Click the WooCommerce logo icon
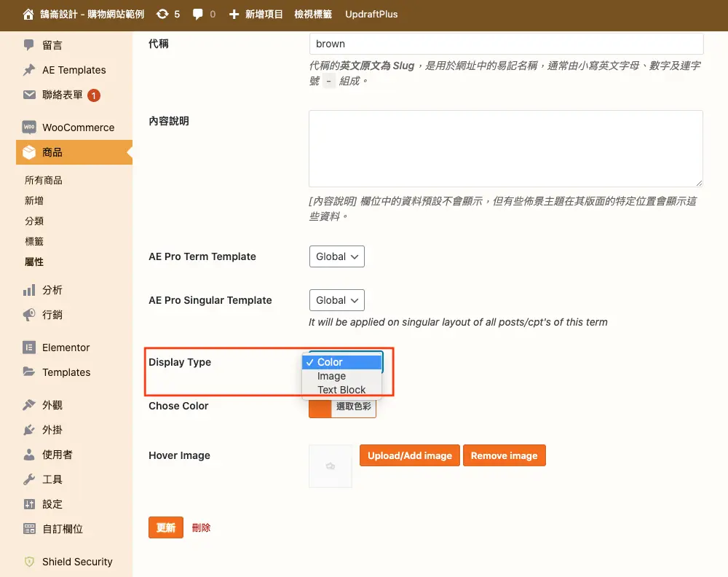 29,127
